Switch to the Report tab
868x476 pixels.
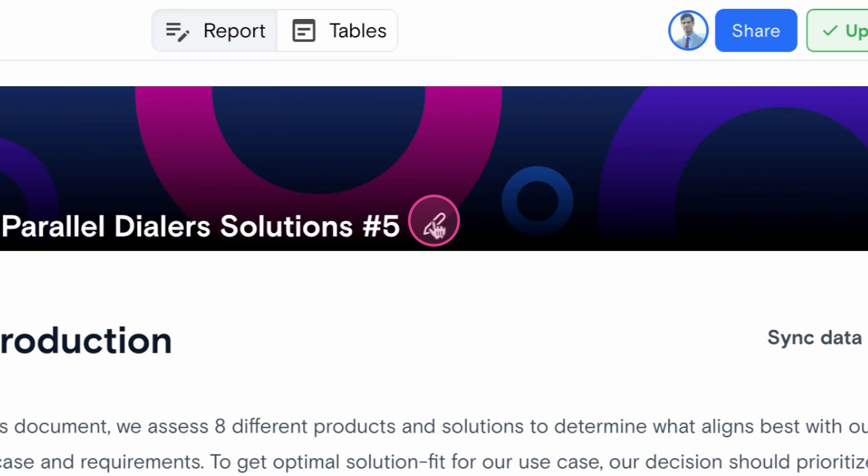coord(215,31)
